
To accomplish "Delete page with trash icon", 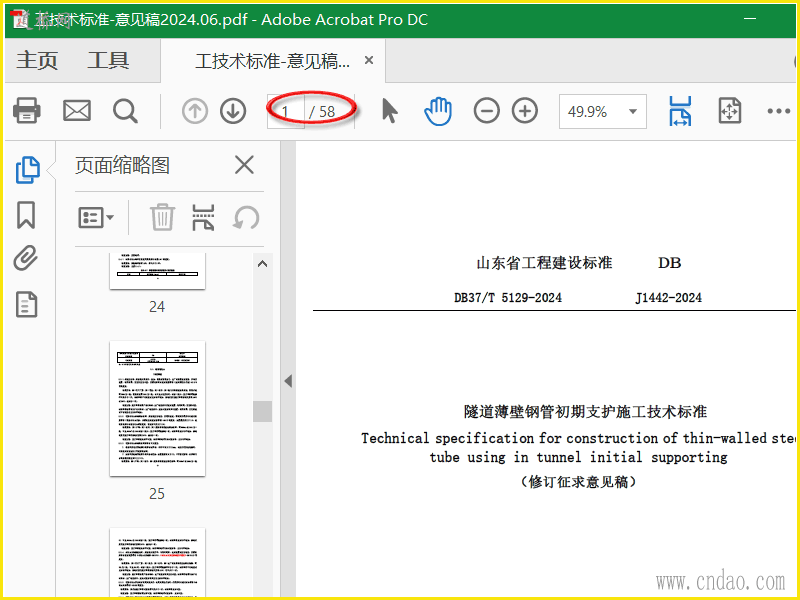I will pyautogui.click(x=162, y=217).
